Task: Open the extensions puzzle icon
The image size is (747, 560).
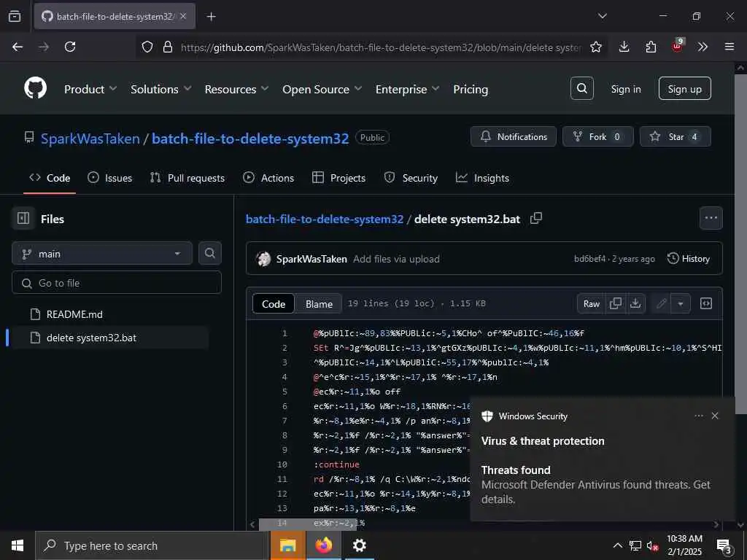Action: [x=651, y=47]
